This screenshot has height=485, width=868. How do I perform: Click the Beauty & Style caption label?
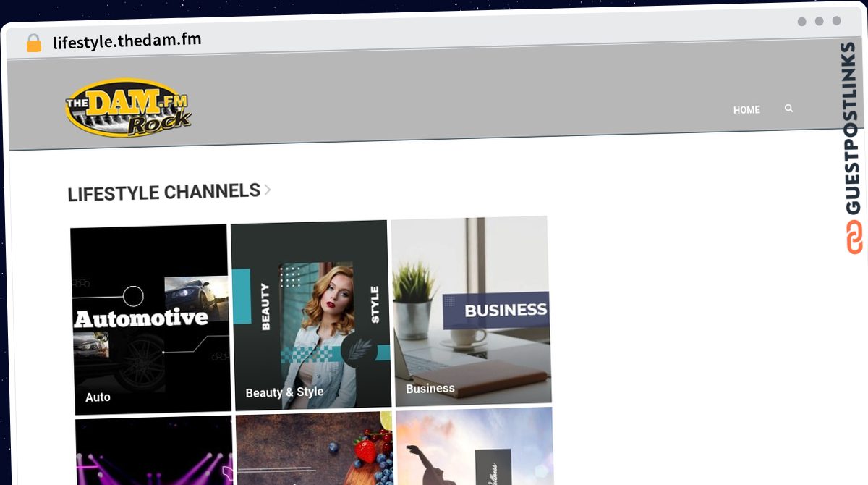[x=284, y=392]
